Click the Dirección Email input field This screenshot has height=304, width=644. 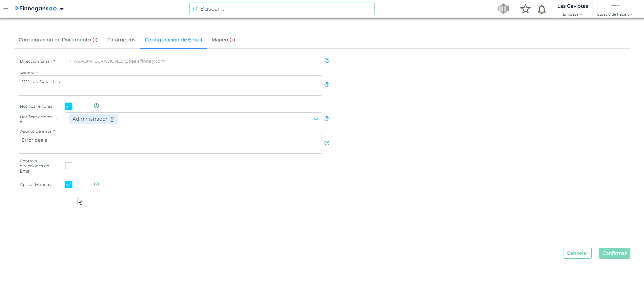(x=193, y=61)
